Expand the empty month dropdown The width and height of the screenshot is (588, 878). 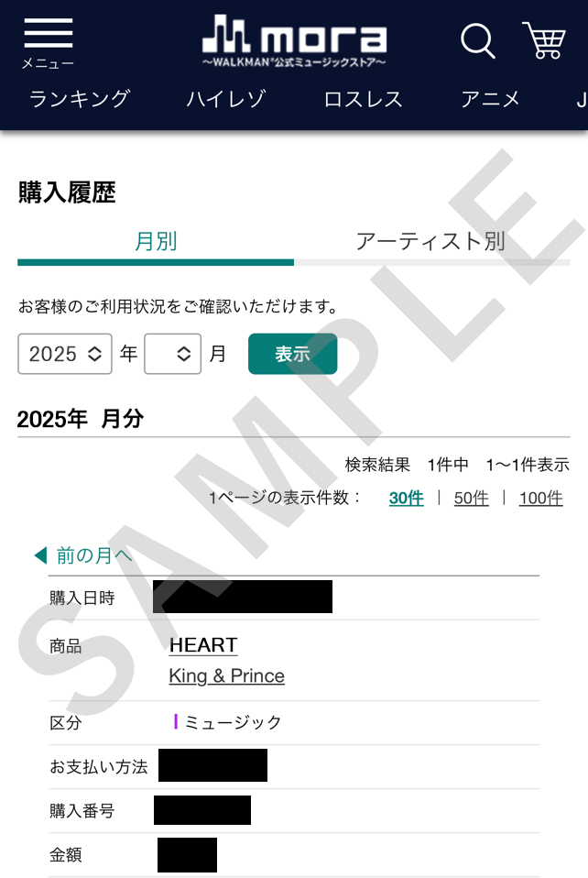[x=172, y=354]
